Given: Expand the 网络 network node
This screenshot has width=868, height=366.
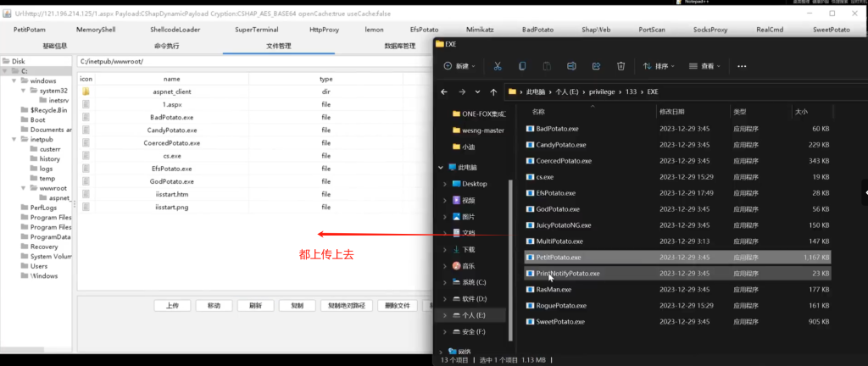Looking at the screenshot, I should (441, 351).
